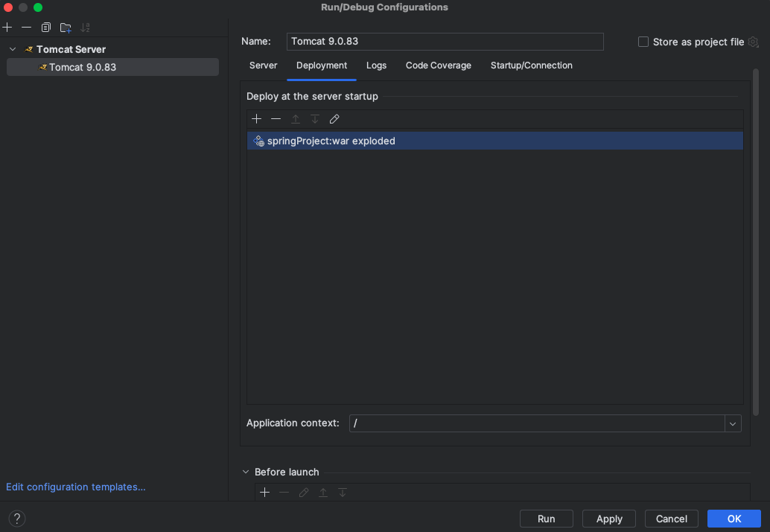Click the springProject artifact icon
Viewport: 770px width, 532px height.
(259, 141)
